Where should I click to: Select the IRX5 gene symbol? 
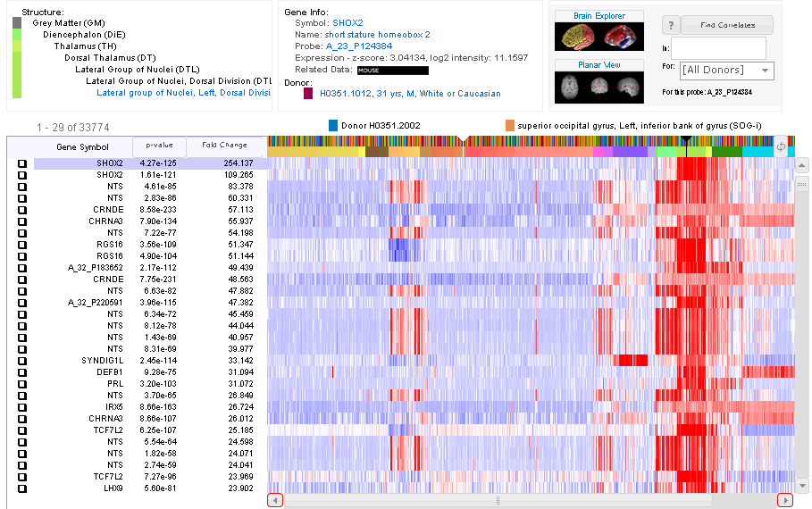pos(114,407)
